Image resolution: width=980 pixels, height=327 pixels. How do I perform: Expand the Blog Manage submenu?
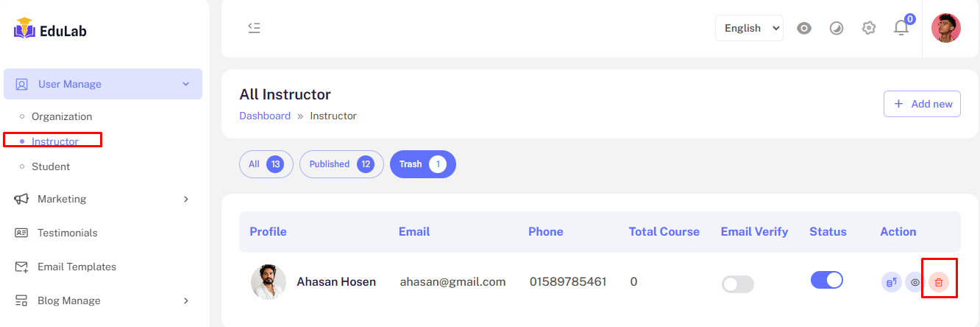coord(185,300)
